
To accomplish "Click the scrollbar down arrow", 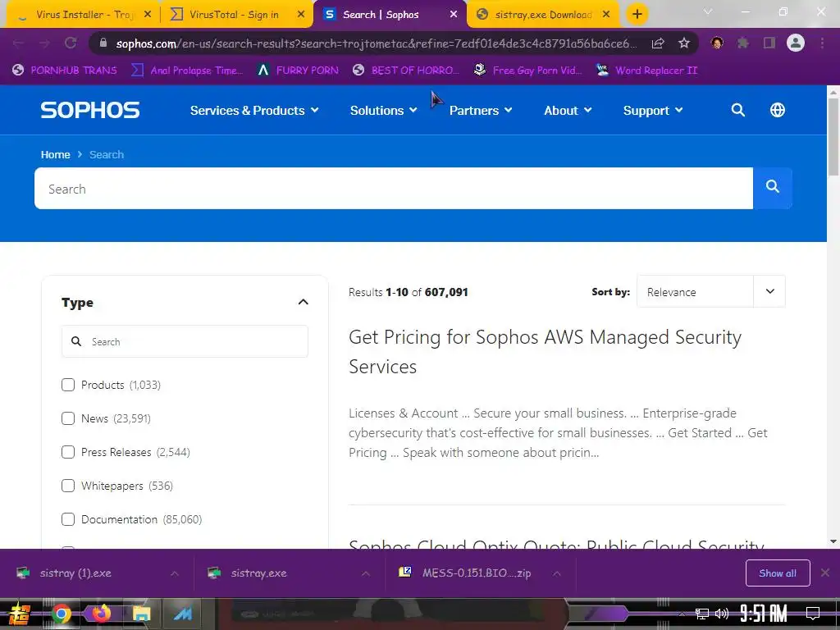I will 833,541.
